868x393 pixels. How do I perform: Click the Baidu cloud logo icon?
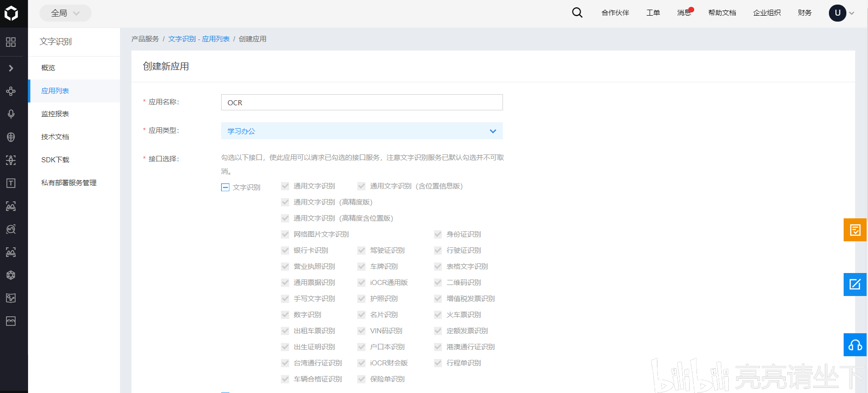11,13
